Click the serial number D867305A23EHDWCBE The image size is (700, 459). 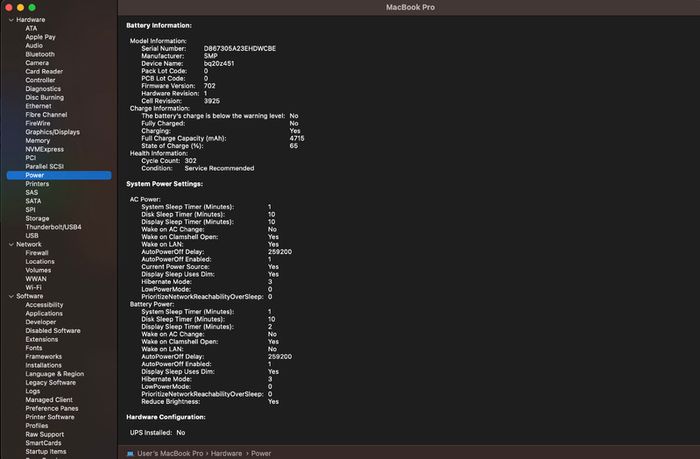click(x=240, y=48)
